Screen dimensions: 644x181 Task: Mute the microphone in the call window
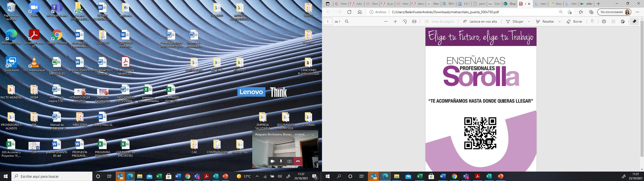click(281, 161)
